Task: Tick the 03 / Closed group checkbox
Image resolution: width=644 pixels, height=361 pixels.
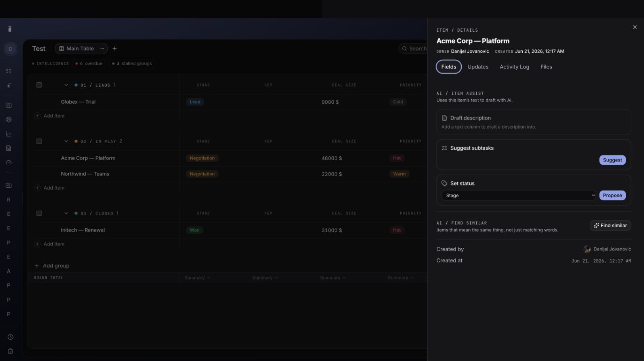Action: 39,213
